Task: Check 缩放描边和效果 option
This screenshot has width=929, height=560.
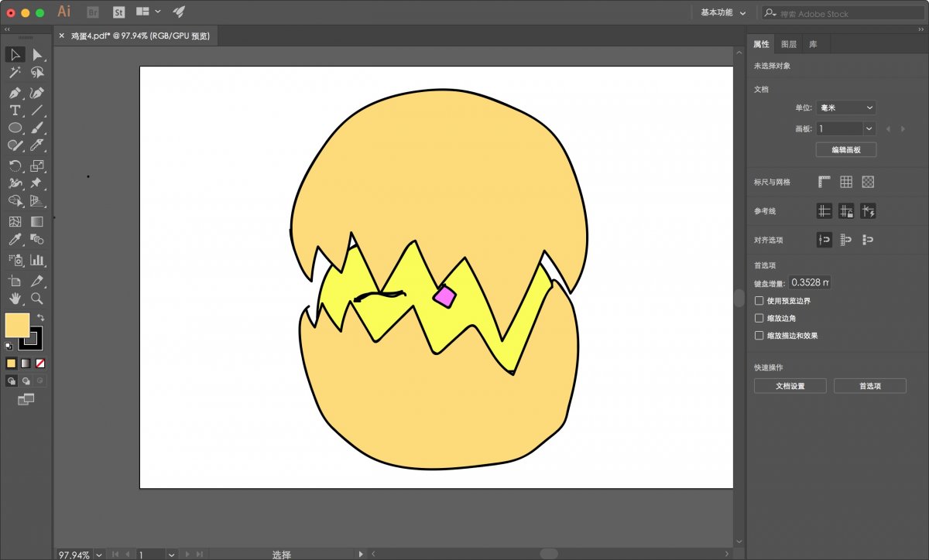Action: pos(759,336)
